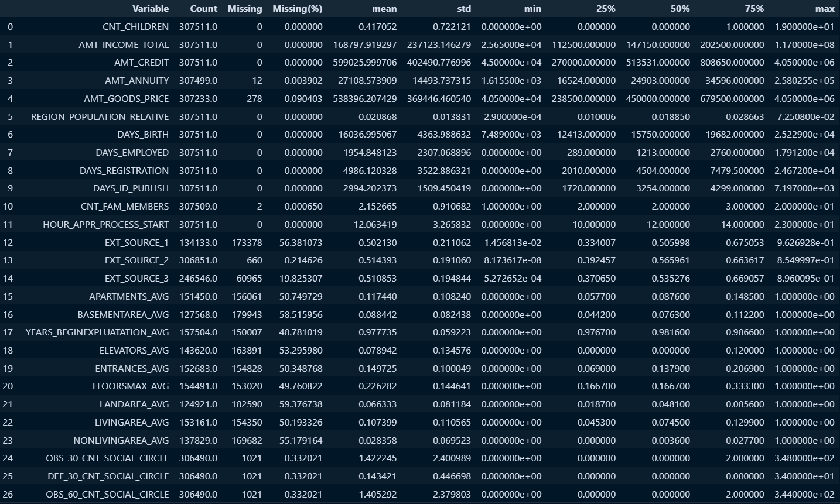840x504 pixels.
Task: Click row index 26 on the left
Action: (8, 495)
